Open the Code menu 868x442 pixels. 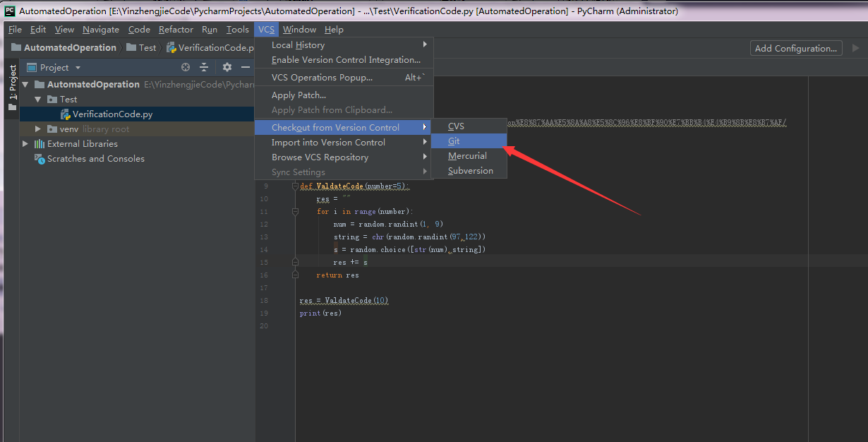(139, 29)
